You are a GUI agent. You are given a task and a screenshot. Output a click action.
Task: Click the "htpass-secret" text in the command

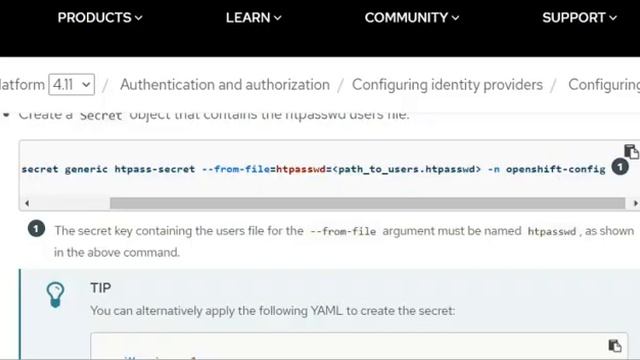pyautogui.click(x=155, y=169)
